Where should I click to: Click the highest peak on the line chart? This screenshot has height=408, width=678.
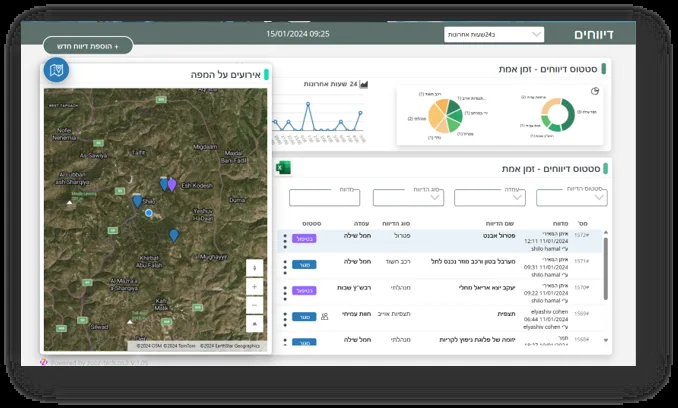(x=308, y=104)
